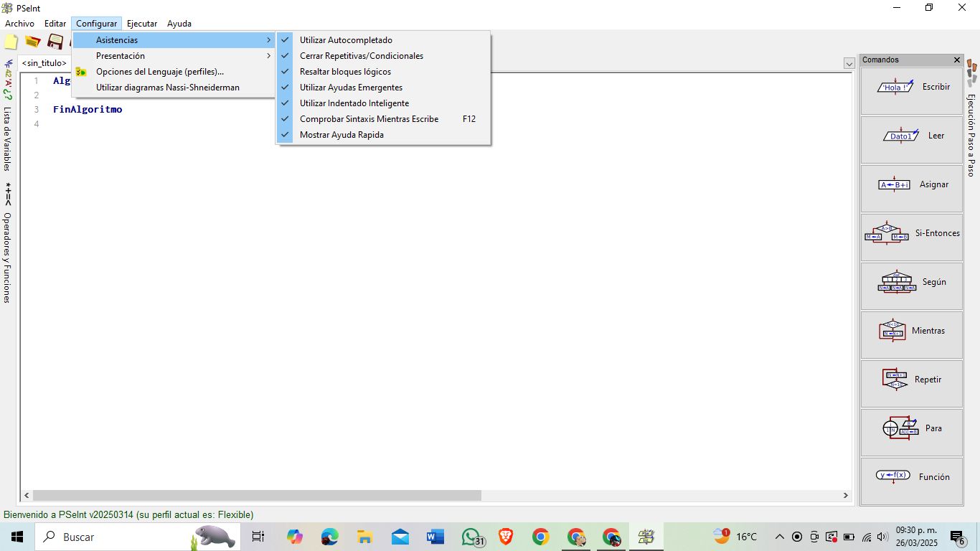Insert a Si-Entonces conditional block
Image resolution: width=980 pixels, height=551 pixels.
tap(911, 234)
